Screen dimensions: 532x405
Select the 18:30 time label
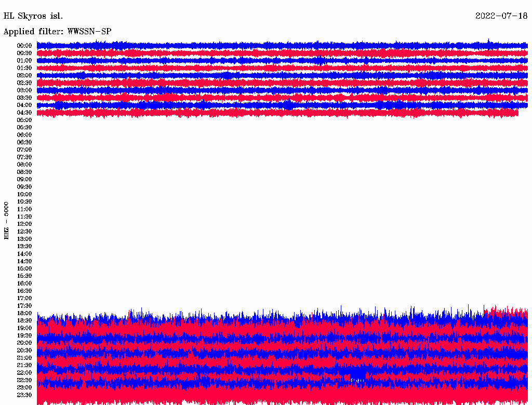click(24, 320)
